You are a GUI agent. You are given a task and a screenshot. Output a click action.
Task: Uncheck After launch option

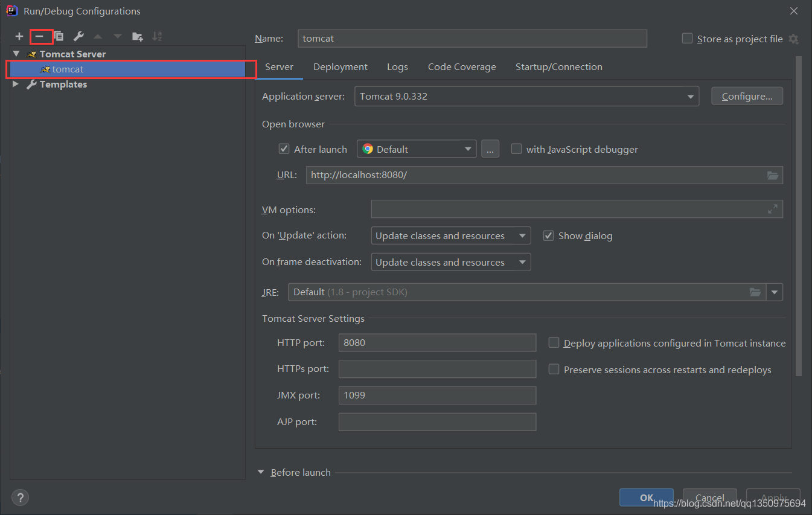pos(284,149)
